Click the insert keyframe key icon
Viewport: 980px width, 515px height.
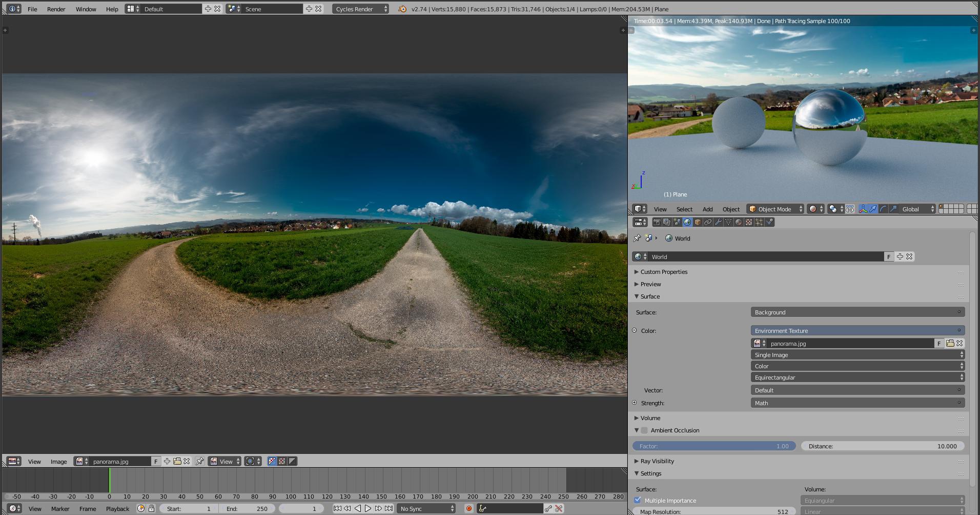point(548,508)
